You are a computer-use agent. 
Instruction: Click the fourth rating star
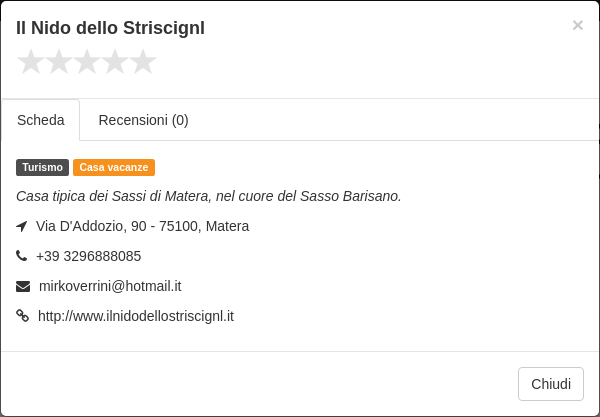(115, 62)
